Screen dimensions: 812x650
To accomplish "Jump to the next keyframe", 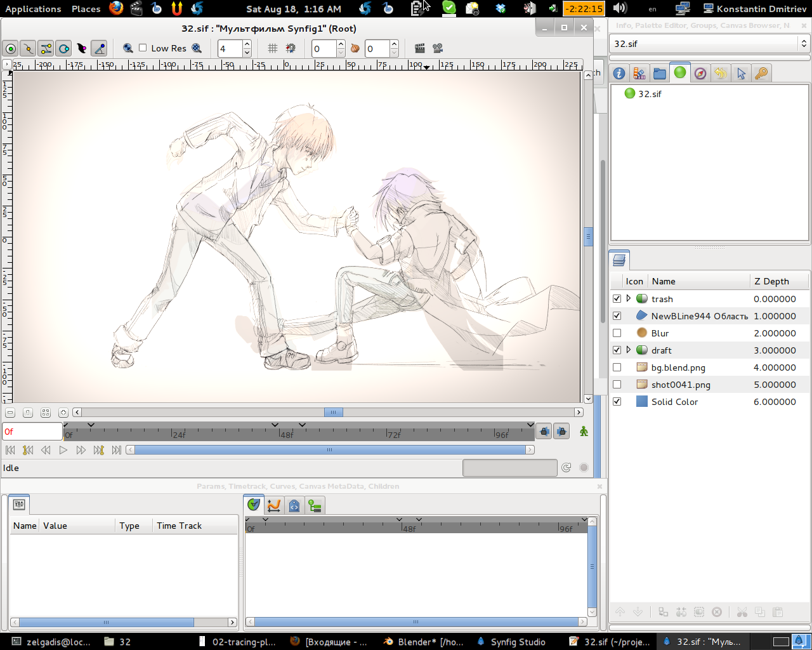I will pos(99,450).
